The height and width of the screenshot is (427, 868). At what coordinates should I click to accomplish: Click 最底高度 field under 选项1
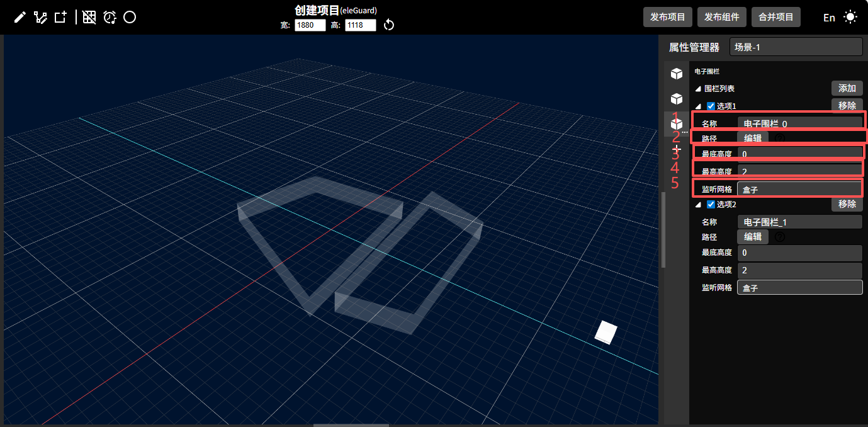point(799,154)
